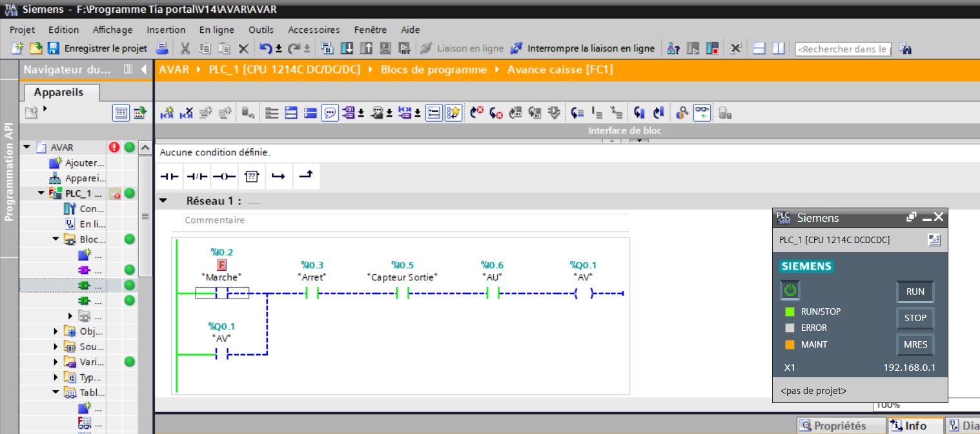Image resolution: width=980 pixels, height=434 pixels.
Task: Open the Outils menu
Action: (x=261, y=30)
